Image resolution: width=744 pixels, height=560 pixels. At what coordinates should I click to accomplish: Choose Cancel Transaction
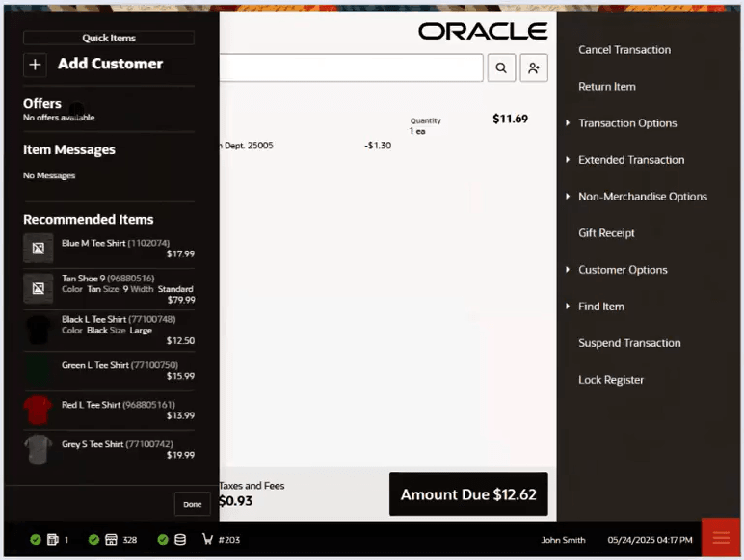click(624, 50)
